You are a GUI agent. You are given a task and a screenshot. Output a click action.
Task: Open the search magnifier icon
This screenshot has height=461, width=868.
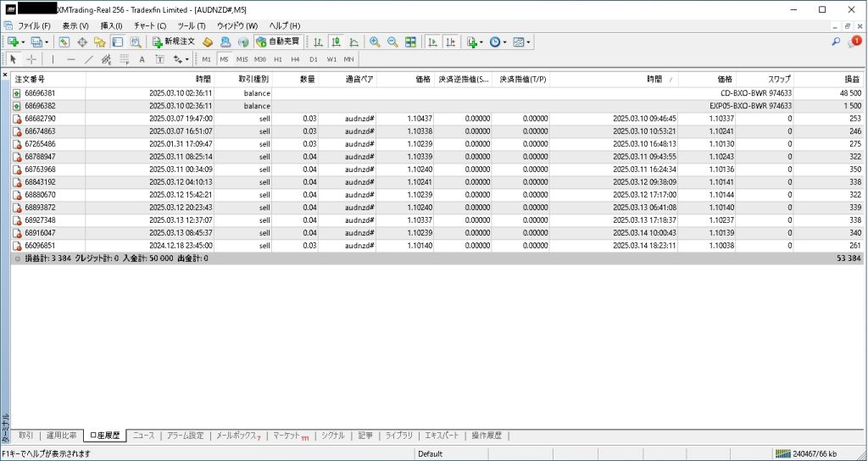[836, 42]
